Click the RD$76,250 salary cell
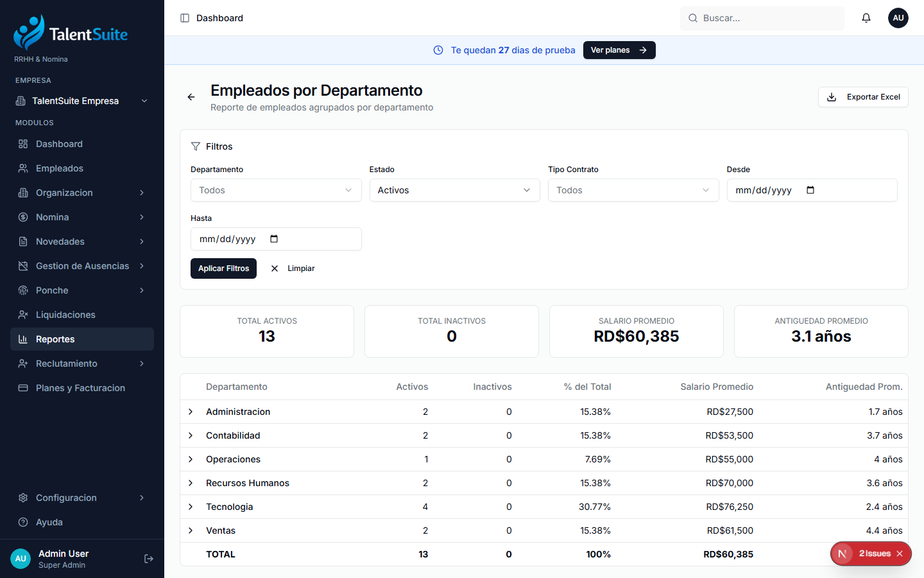Screen dimensions: 924x578 (730, 507)
